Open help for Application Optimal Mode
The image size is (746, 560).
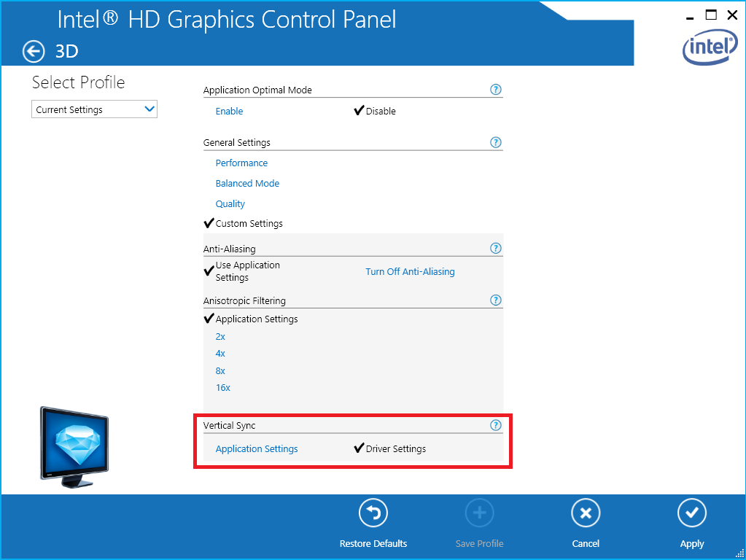point(495,90)
